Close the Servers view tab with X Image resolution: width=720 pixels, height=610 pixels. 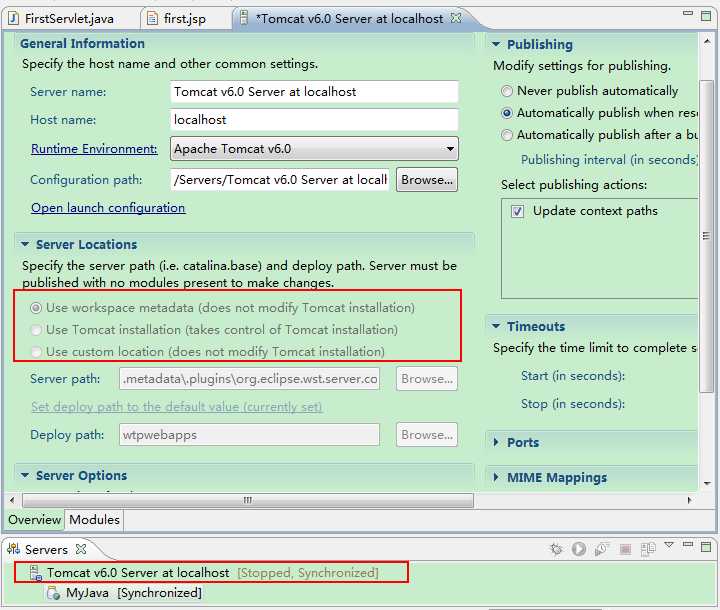tap(81, 549)
